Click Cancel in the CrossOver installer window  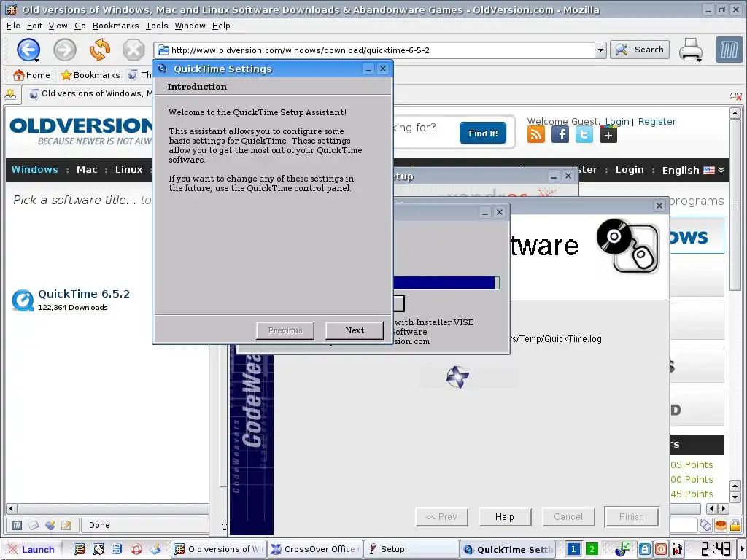click(568, 517)
